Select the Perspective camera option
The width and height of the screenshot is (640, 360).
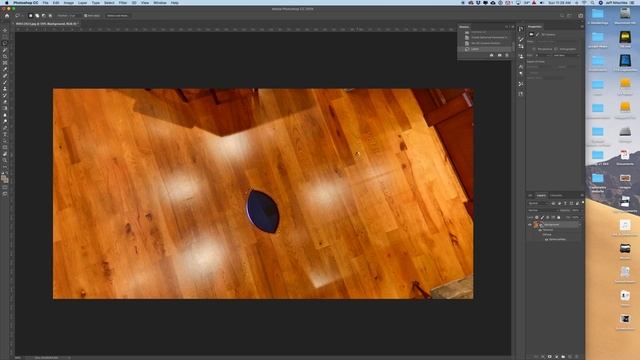pyautogui.click(x=534, y=49)
